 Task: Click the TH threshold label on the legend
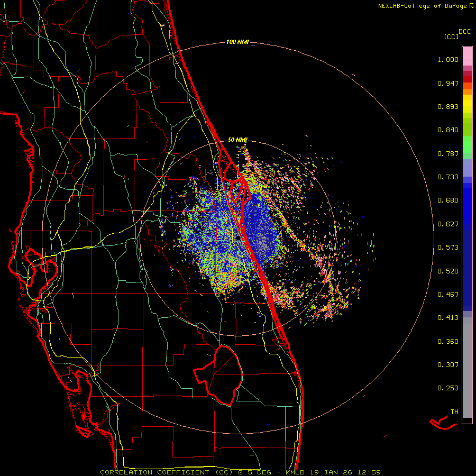(454, 412)
